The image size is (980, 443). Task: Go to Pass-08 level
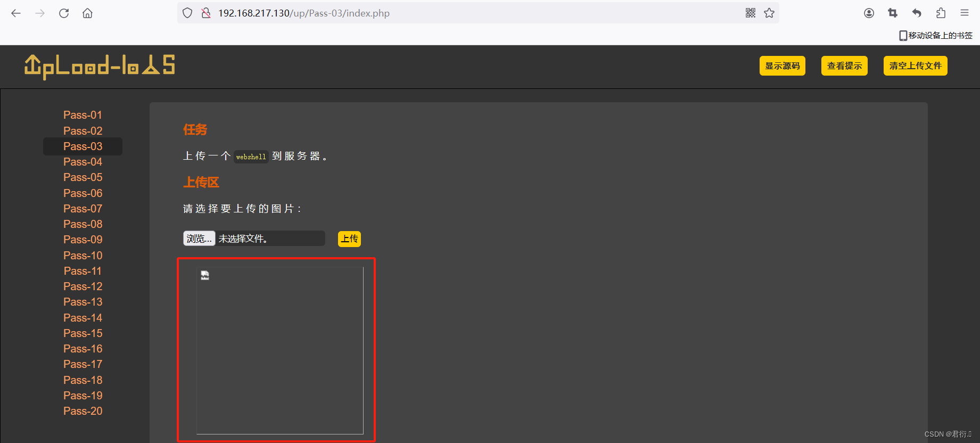click(83, 224)
